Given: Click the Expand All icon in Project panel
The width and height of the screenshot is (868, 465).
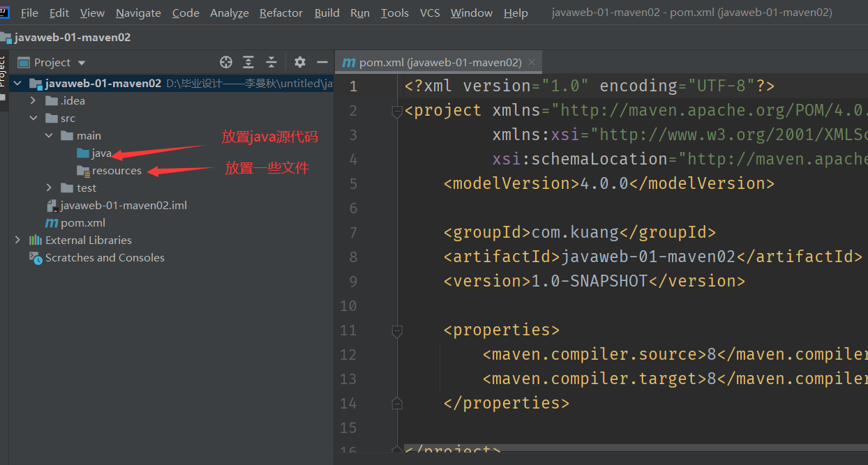Looking at the screenshot, I should click(x=248, y=62).
